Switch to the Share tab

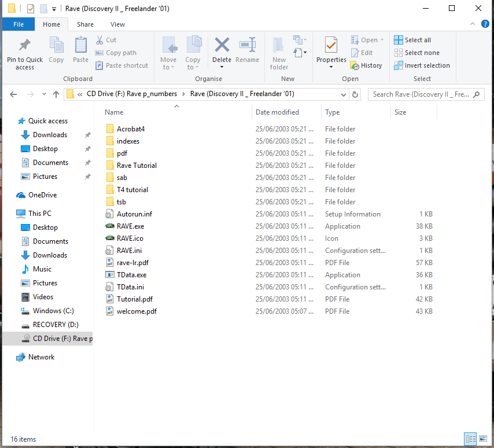85,24
